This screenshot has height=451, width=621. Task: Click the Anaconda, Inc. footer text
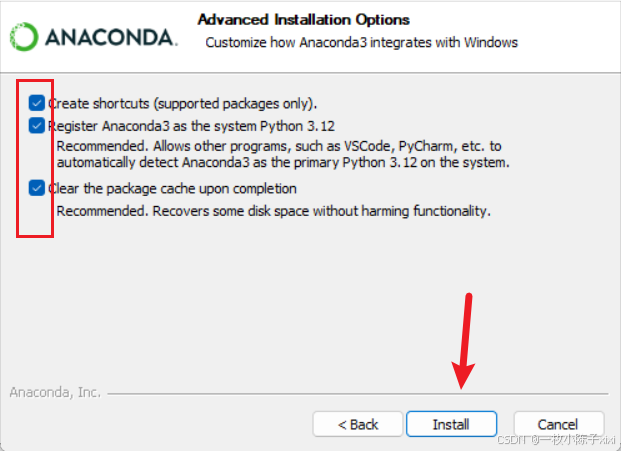[x=55, y=392]
